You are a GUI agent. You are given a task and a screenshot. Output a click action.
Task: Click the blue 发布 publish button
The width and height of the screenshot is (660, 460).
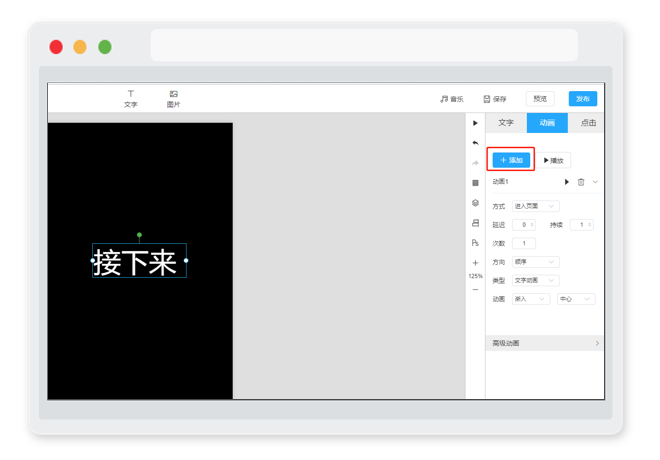coord(583,99)
